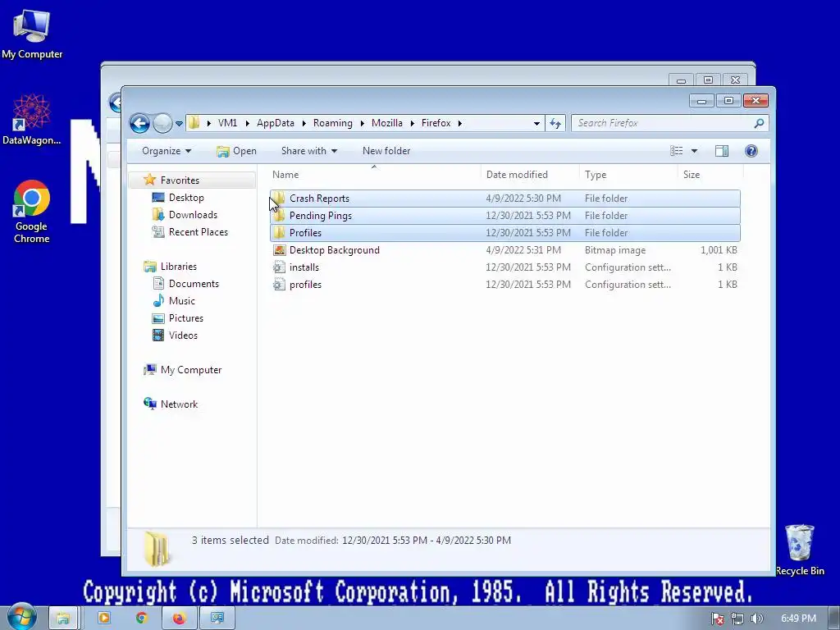Click the profiles configuration file icon
Screen dimensions: 840x630
tap(279, 285)
